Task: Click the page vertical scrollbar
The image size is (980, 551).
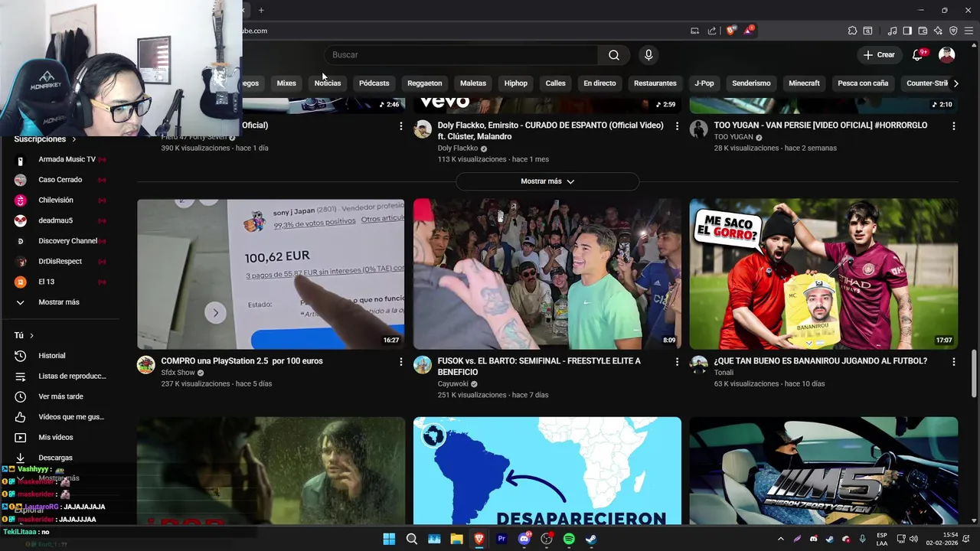Action: tap(975, 374)
